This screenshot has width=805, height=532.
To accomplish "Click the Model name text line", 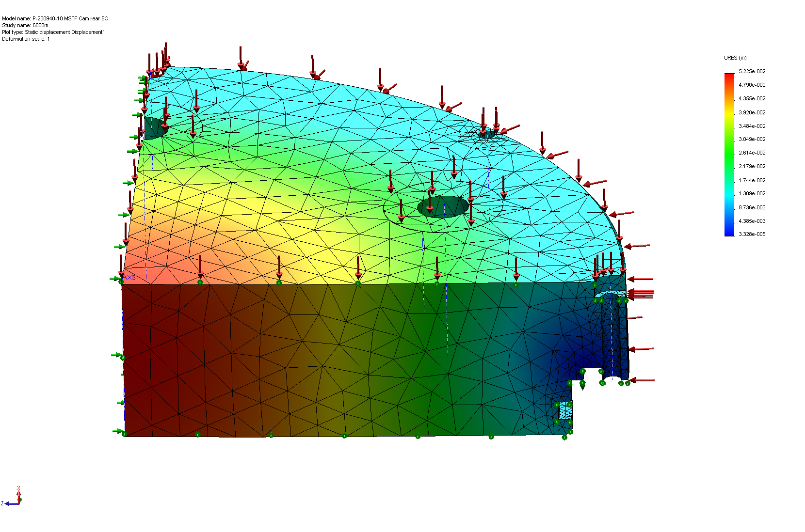I will pos(55,18).
